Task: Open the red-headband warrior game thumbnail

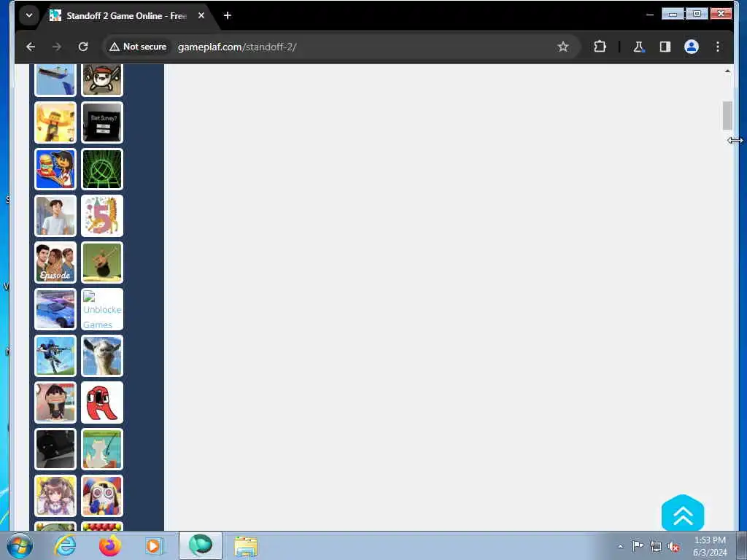Action: coord(102,79)
